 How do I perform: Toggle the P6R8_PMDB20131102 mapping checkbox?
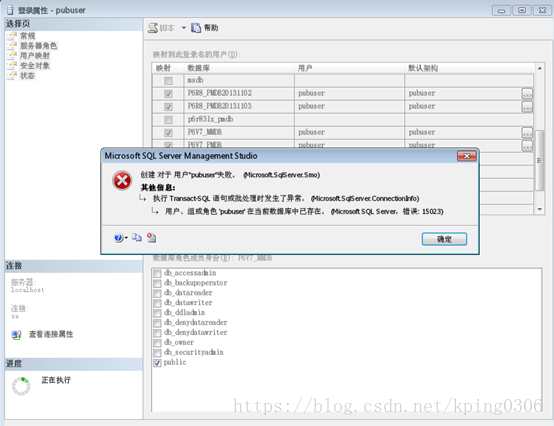[x=169, y=94]
